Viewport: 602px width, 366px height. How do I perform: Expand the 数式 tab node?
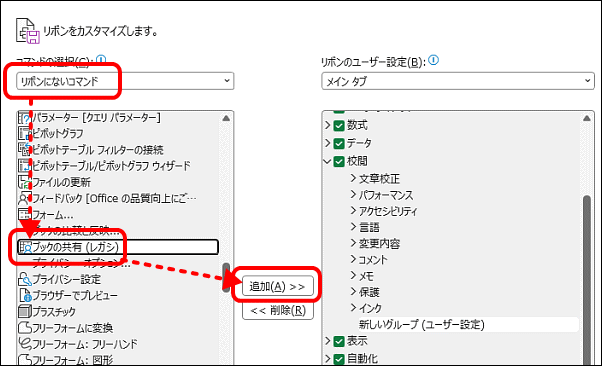click(x=327, y=125)
